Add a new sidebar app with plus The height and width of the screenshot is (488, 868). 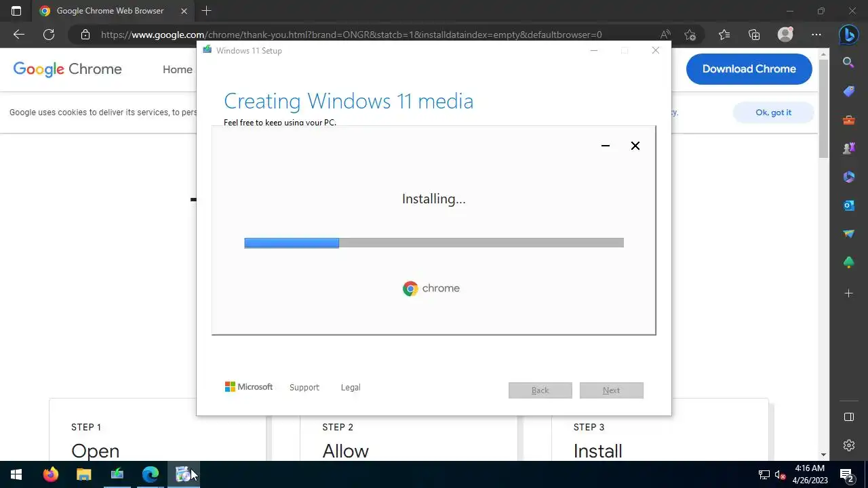coord(848,293)
